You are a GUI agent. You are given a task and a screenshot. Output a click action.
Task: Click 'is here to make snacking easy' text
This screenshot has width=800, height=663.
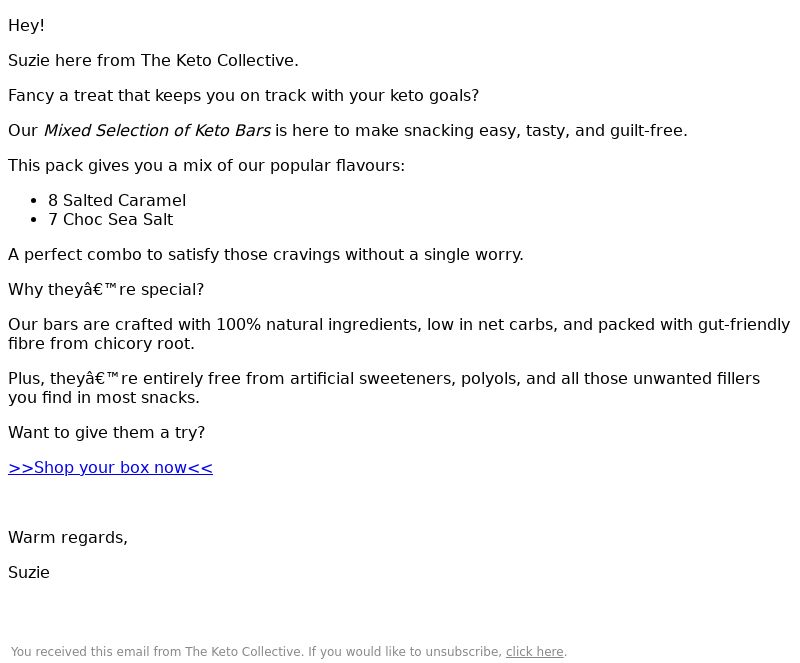click(x=481, y=130)
